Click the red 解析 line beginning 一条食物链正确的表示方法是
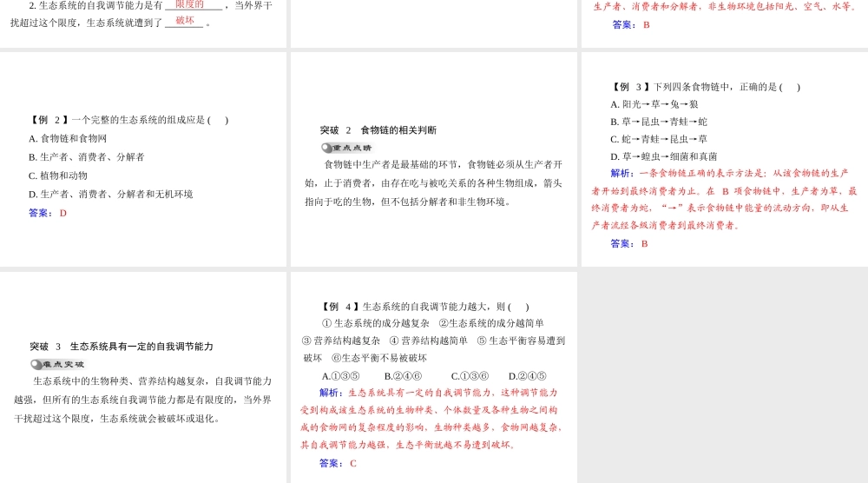The image size is (868, 483). pyautogui.click(x=730, y=174)
